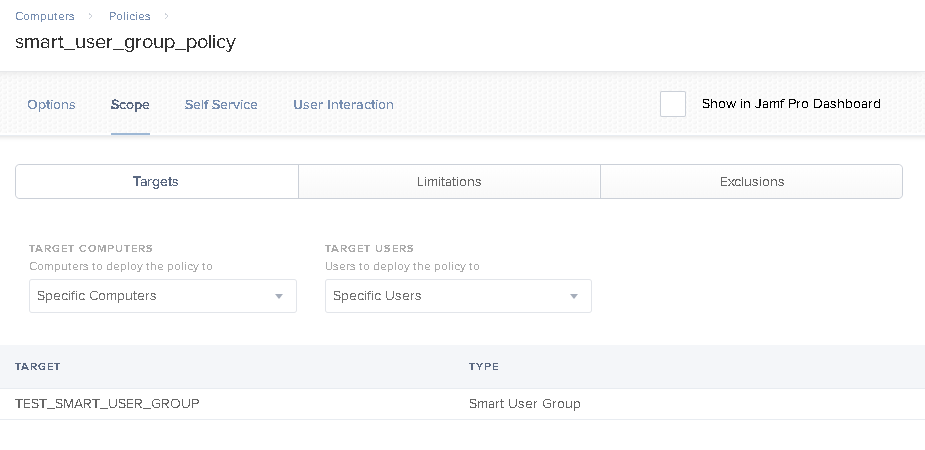Sort by the TYPE column header
Viewport: 925px width, 450px height.
pos(484,366)
